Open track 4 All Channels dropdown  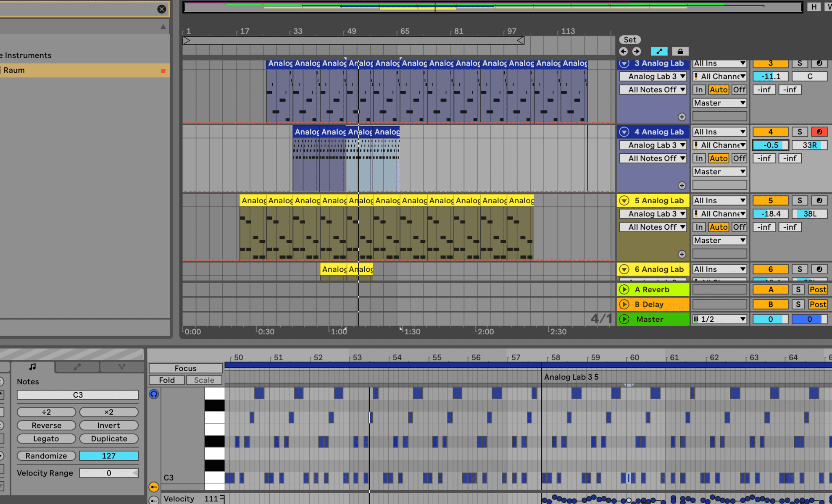(720, 145)
